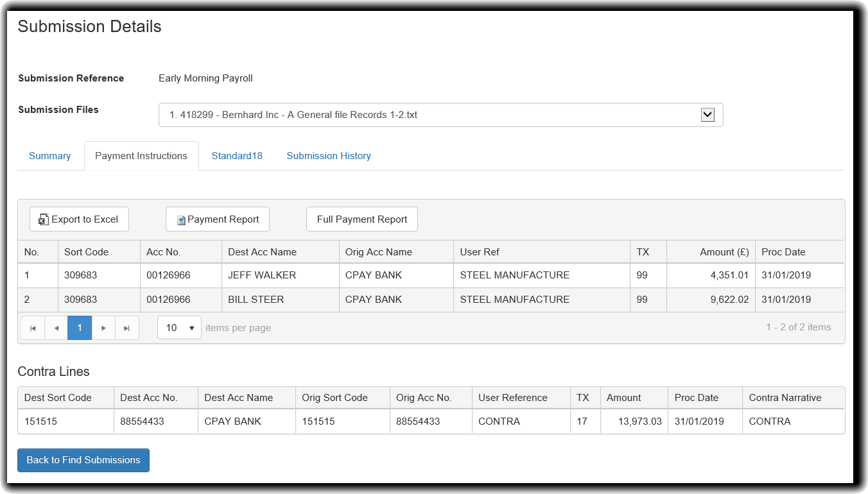Jump to last page of results
This screenshot has height=494, width=868.
(x=127, y=328)
